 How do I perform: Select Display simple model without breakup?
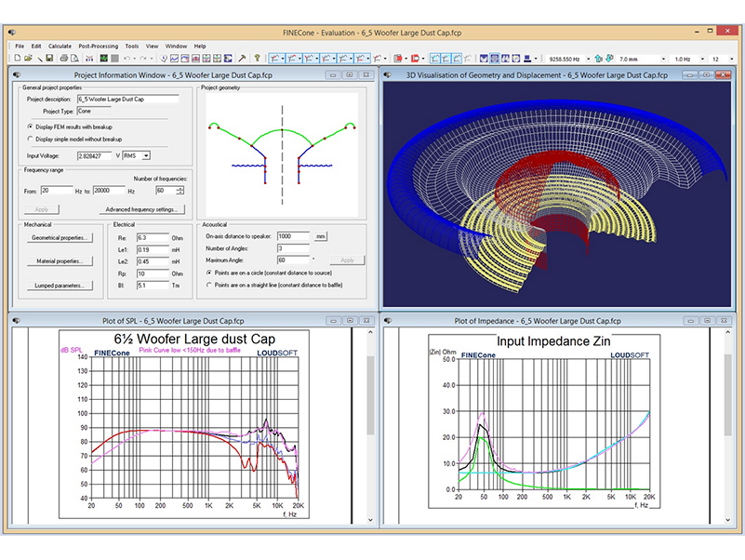(x=29, y=139)
